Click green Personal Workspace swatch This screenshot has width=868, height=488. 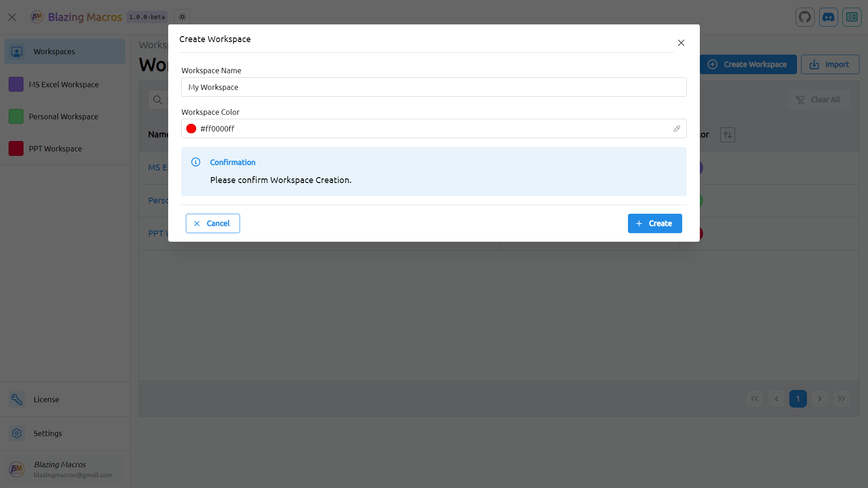pos(16,117)
